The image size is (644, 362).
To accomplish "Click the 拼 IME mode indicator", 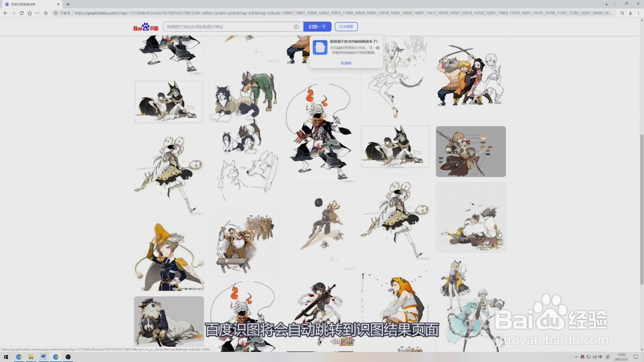I will click(x=608, y=357).
